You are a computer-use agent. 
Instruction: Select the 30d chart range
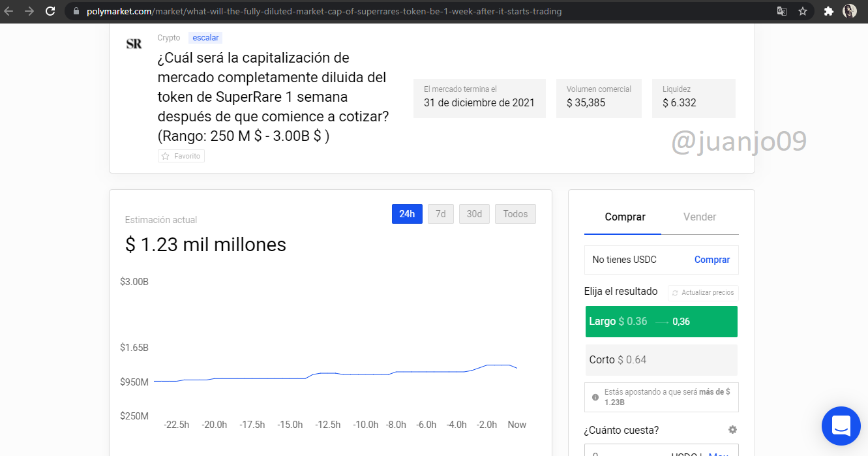tap(474, 214)
